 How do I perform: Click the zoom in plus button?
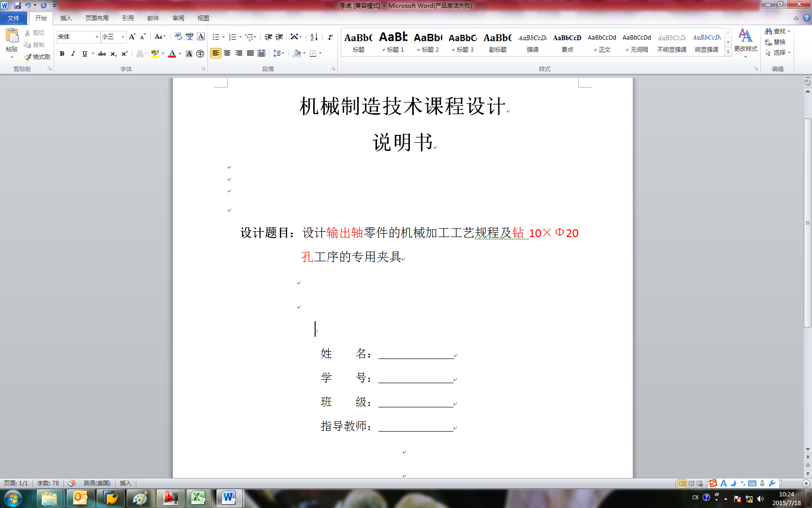(x=806, y=483)
